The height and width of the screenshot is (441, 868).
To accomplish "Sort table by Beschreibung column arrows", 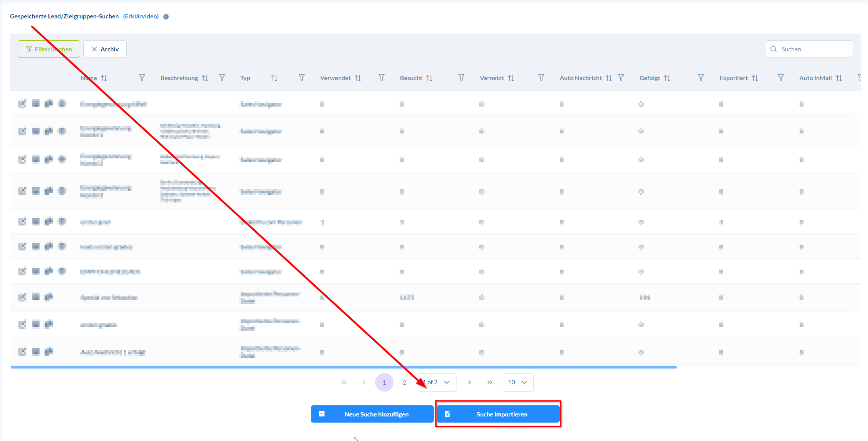I will tap(205, 78).
